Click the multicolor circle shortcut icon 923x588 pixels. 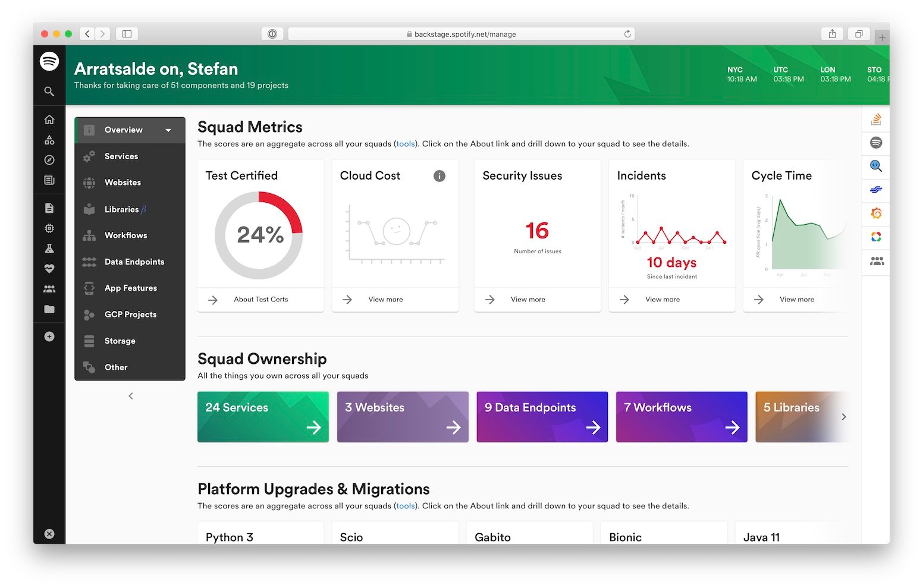click(x=876, y=237)
